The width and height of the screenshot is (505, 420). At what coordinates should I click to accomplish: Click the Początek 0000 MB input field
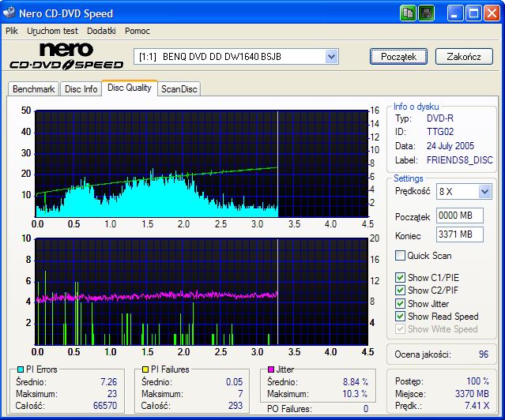(x=460, y=216)
